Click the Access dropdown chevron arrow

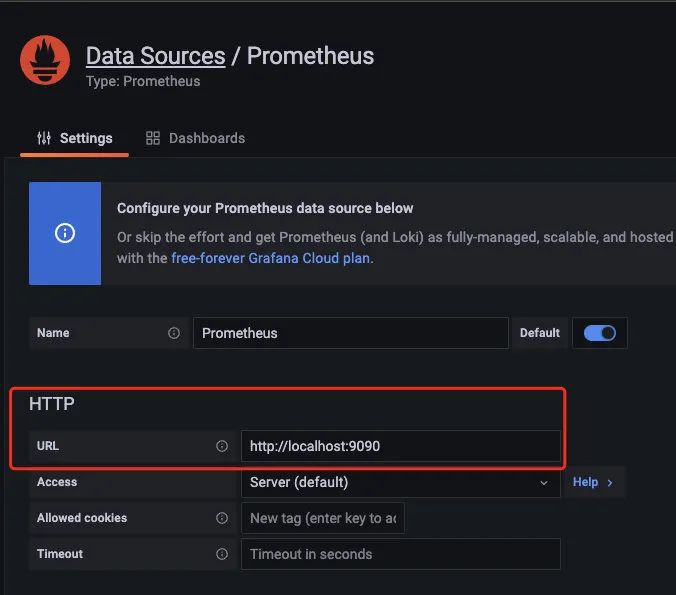[544, 483]
